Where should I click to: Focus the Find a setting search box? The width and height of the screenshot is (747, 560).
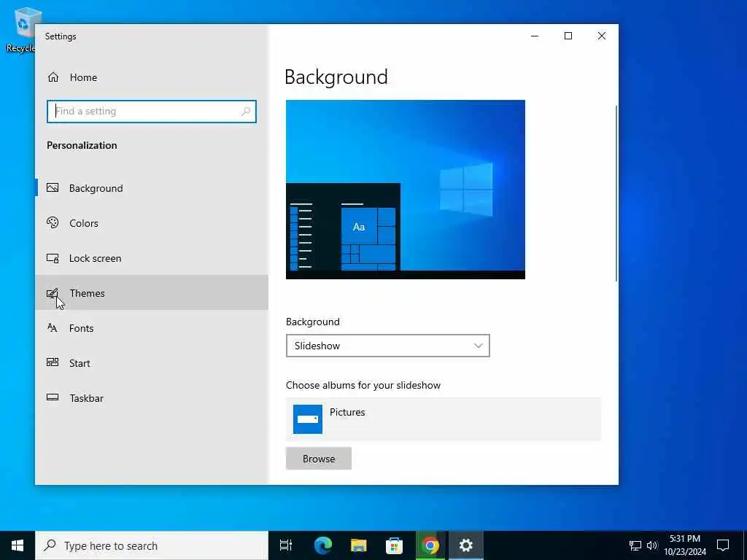[x=152, y=112]
